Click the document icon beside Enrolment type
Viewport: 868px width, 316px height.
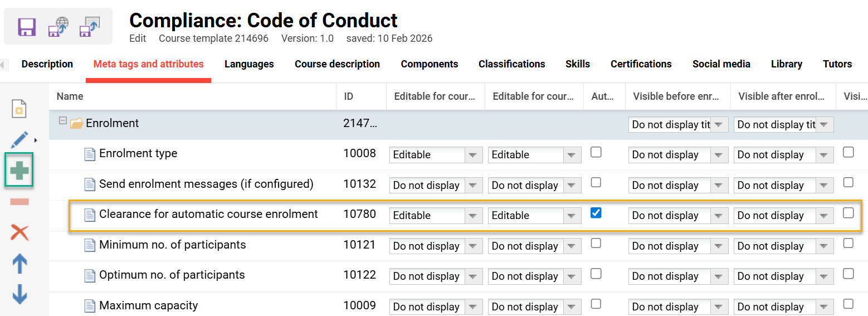click(90, 154)
